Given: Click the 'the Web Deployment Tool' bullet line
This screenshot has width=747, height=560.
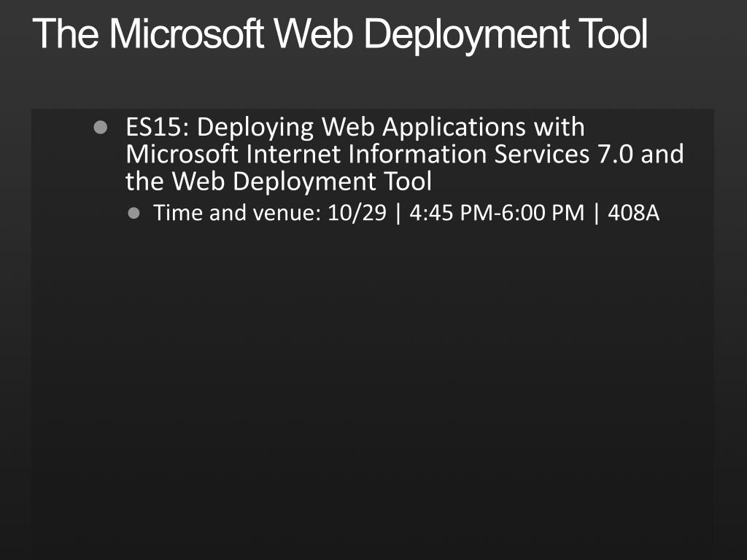Looking at the screenshot, I should click(278, 182).
